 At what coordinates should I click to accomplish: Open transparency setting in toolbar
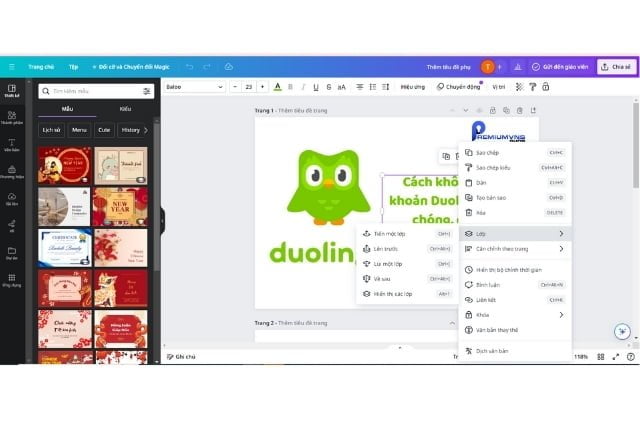click(519, 87)
